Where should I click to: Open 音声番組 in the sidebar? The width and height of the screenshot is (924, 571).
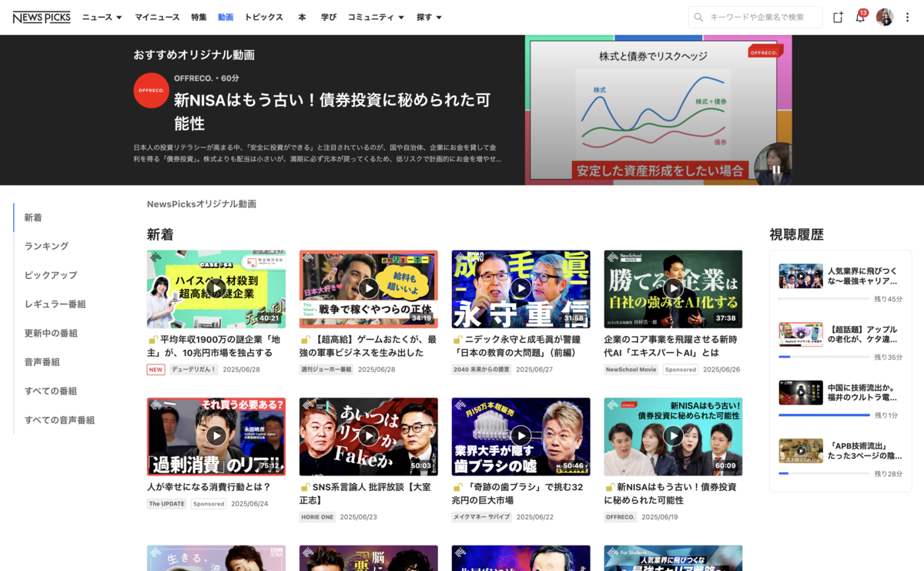[x=42, y=362]
